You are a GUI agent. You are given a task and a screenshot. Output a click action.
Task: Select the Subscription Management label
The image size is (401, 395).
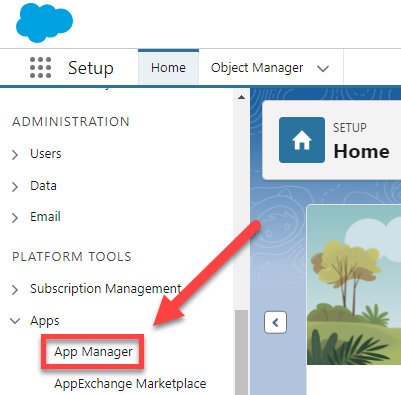coord(106,289)
